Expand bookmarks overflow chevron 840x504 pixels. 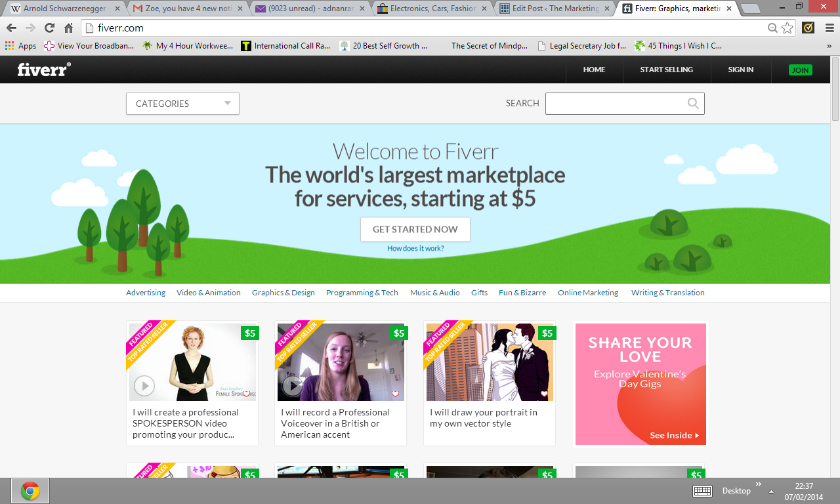point(829,46)
